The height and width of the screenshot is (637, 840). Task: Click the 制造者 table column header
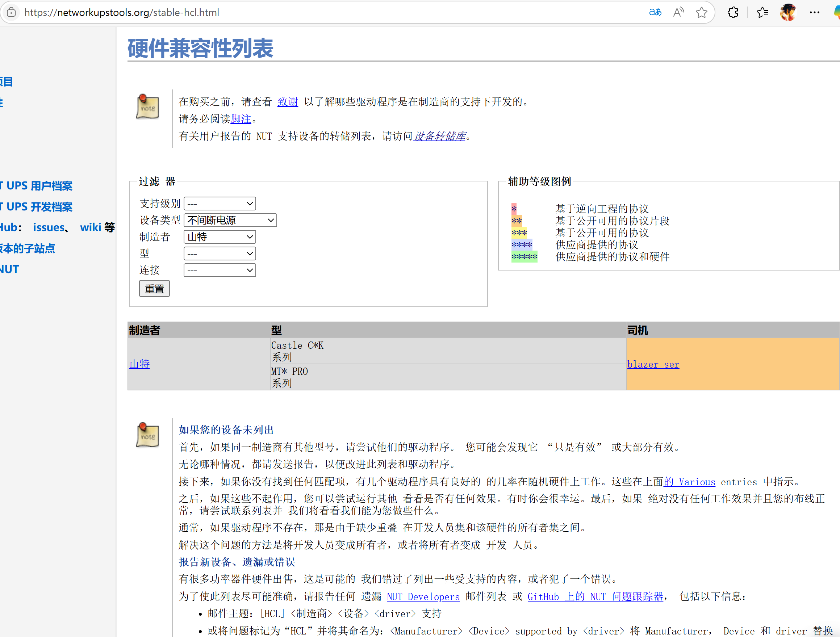(x=198, y=330)
